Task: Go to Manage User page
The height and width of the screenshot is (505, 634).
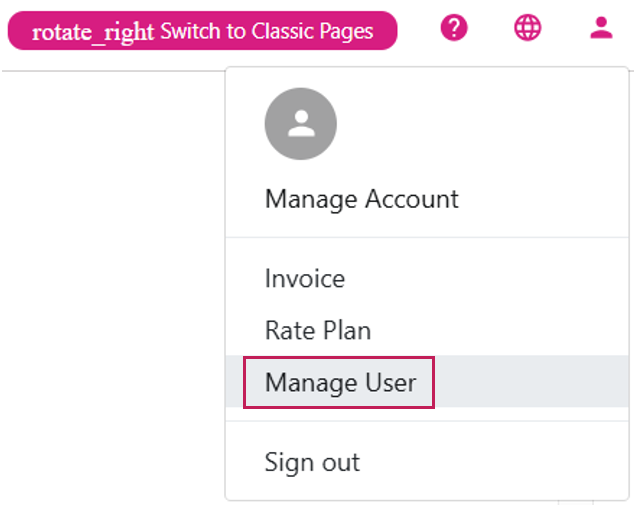Action: 340,382
